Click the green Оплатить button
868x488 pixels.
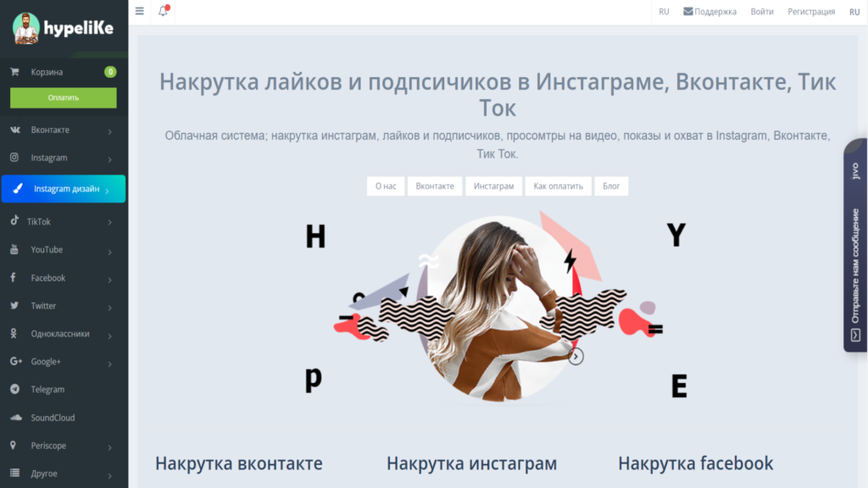point(63,97)
